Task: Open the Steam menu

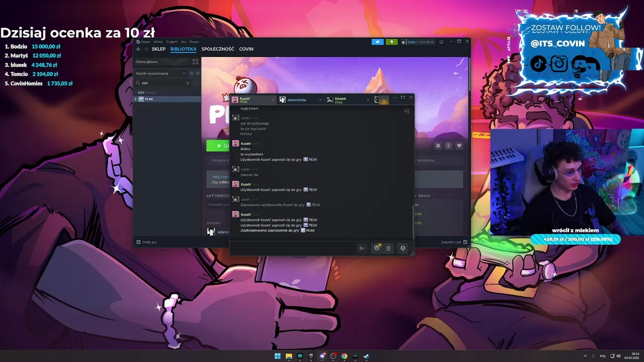Action: pos(145,42)
